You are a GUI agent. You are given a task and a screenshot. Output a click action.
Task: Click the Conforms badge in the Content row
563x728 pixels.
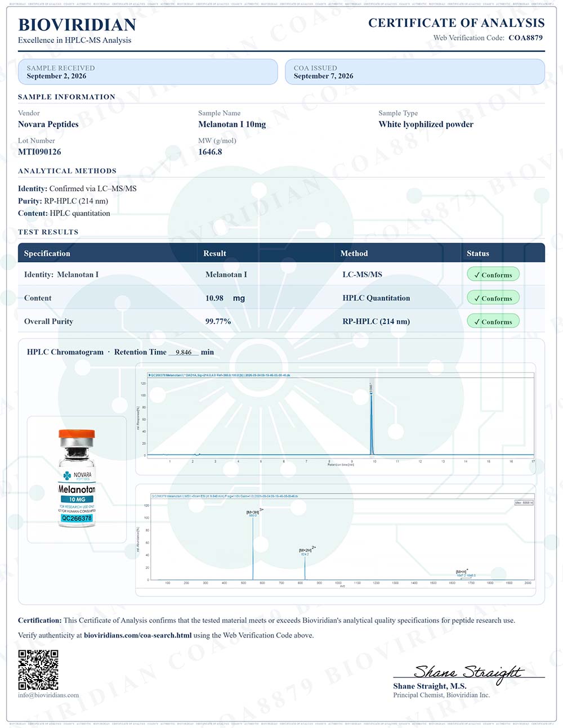coord(493,298)
